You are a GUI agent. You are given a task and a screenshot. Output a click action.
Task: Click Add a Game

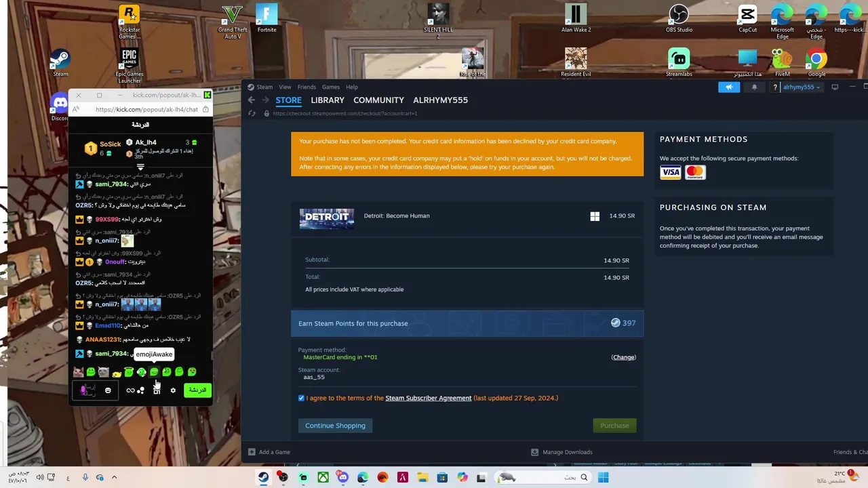pos(269,452)
